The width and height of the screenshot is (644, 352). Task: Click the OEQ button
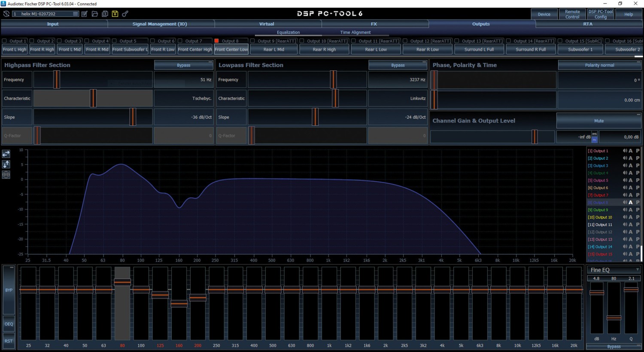click(9, 324)
